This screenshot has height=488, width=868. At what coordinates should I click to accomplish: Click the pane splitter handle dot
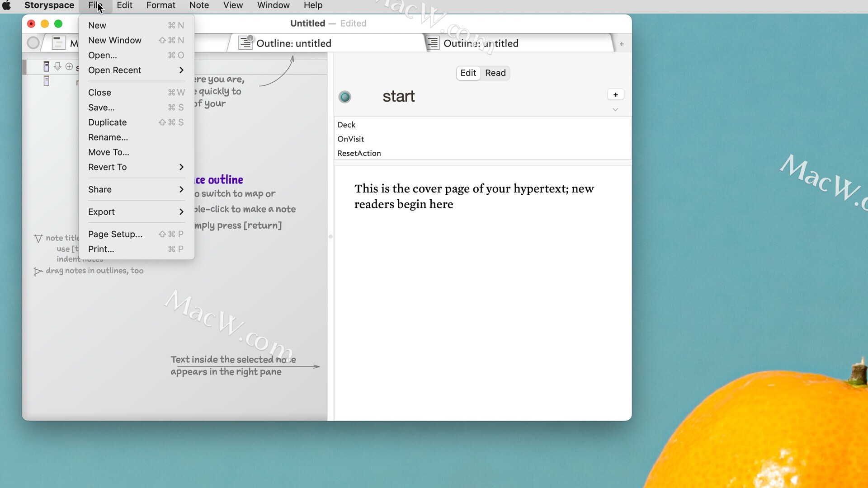tap(330, 236)
